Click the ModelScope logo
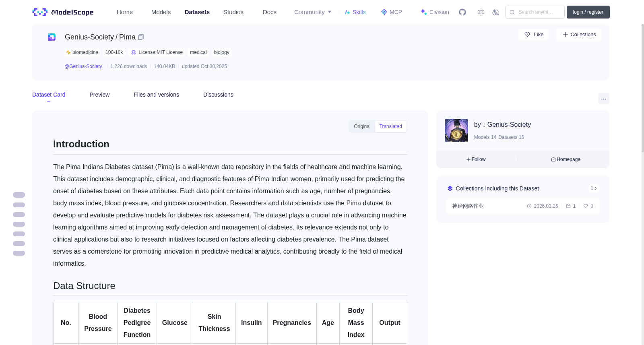This screenshot has width=644, height=345. pyautogui.click(x=63, y=12)
